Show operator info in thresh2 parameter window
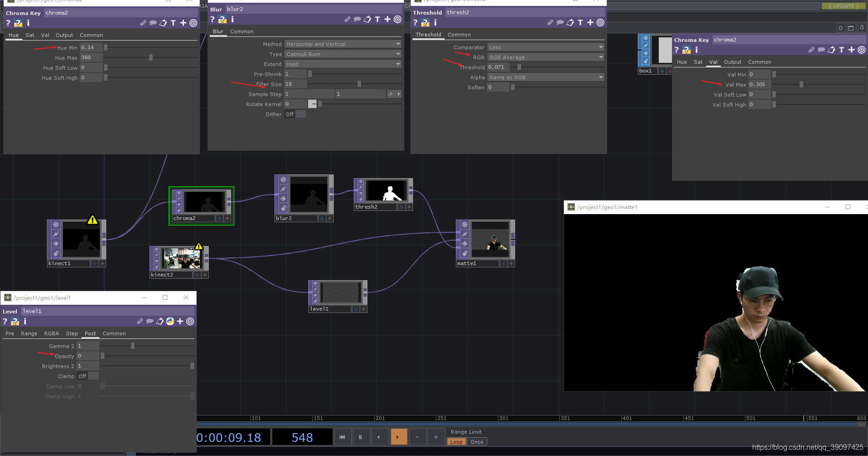 (435, 22)
